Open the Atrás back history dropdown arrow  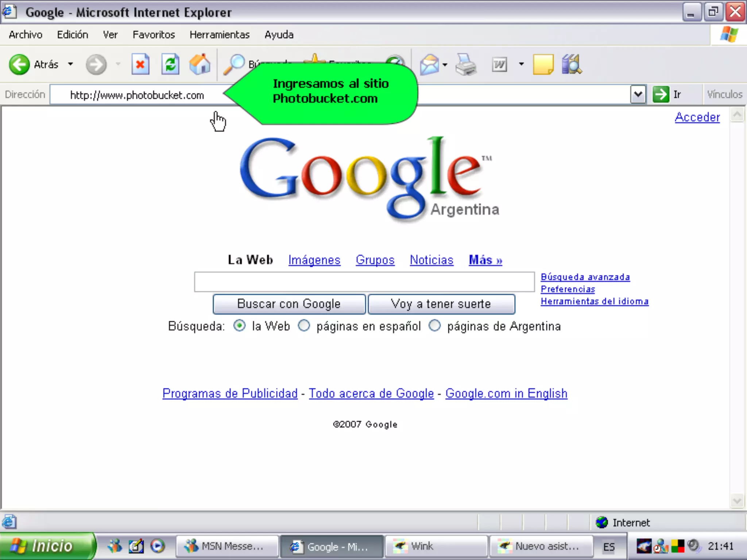click(70, 64)
